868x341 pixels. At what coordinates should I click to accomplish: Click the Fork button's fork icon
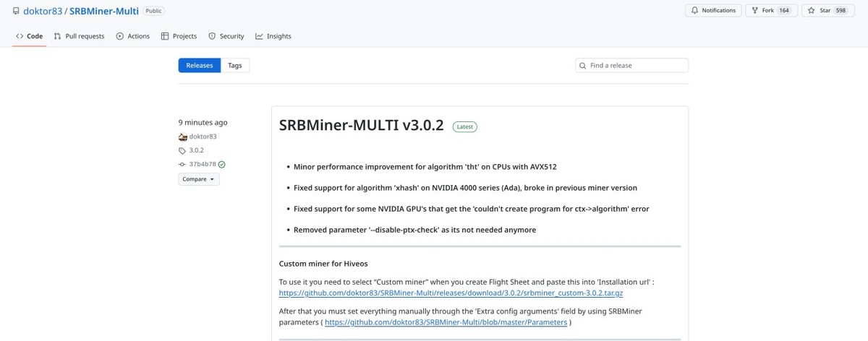755,11
